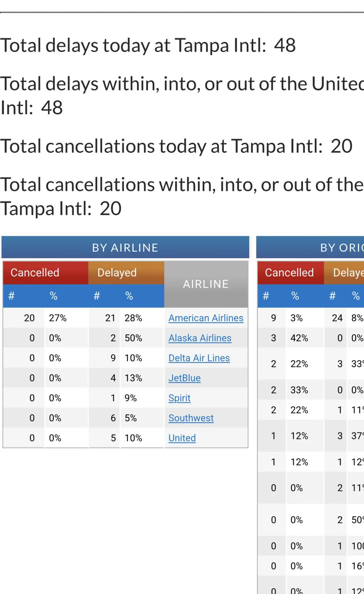This screenshot has height=594, width=364.
Task: Click the BY AIRLINE table title bar
Action: (x=125, y=248)
